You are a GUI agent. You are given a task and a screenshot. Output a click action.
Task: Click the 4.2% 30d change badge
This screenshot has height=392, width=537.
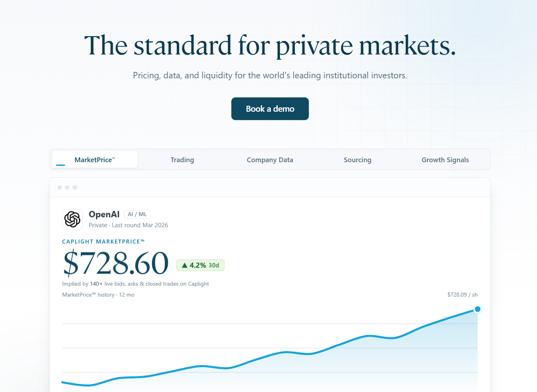click(x=200, y=265)
